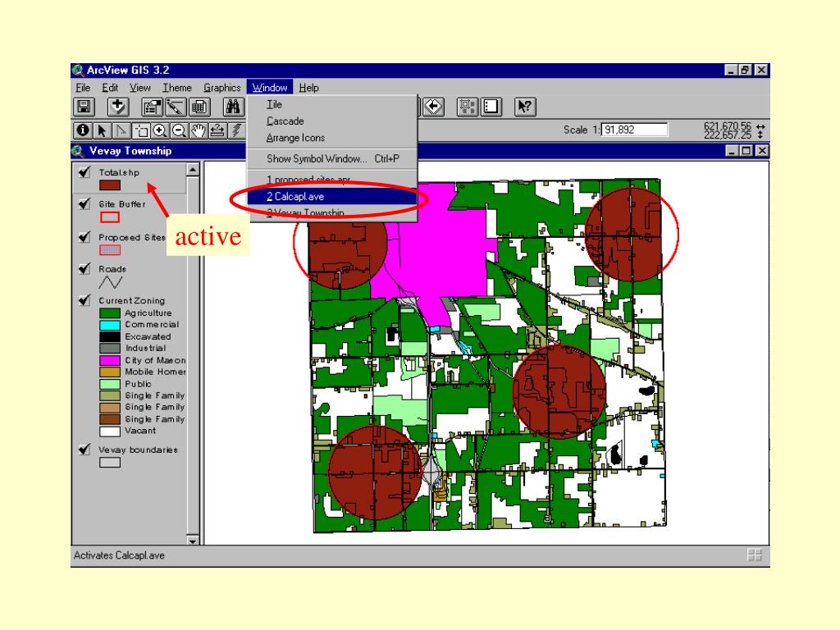Maximize the Vevay Township view window

[746, 151]
